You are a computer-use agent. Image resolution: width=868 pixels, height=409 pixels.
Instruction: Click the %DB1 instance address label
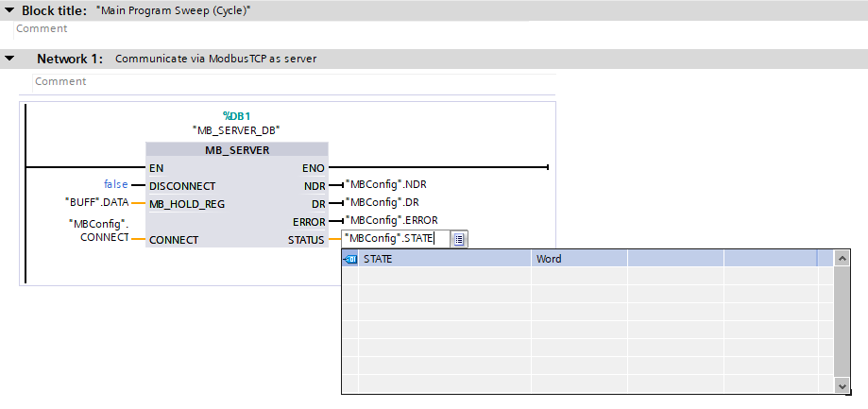coord(237,116)
